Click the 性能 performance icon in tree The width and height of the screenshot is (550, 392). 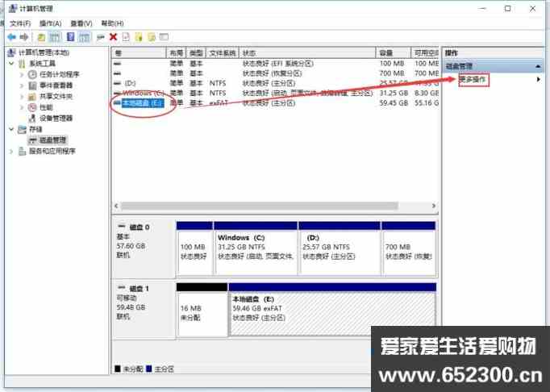click(x=32, y=107)
